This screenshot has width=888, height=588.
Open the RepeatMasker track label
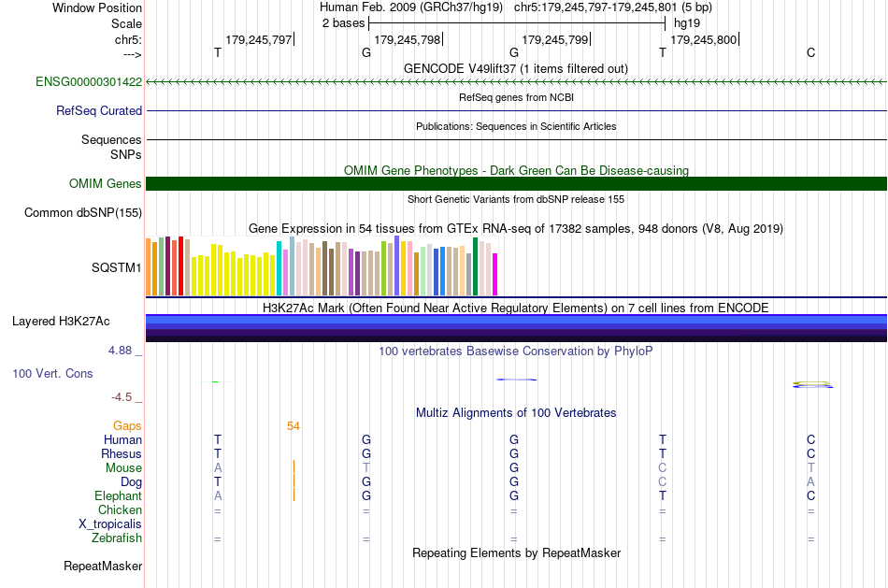point(103,566)
